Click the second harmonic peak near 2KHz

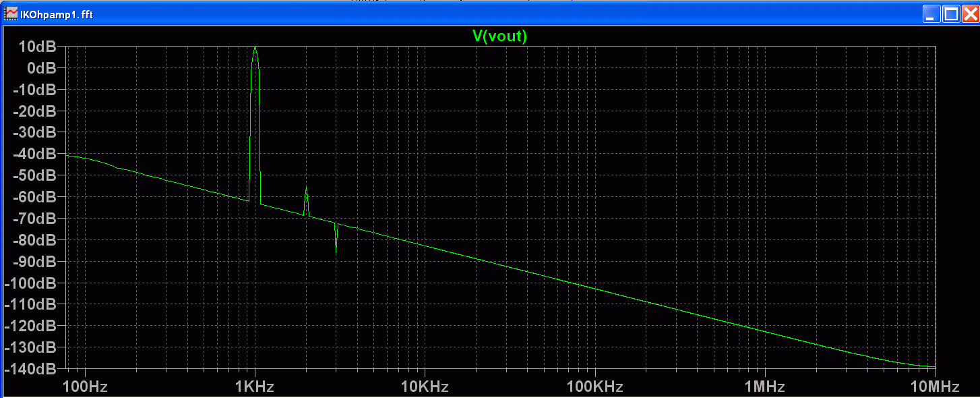pos(306,189)
